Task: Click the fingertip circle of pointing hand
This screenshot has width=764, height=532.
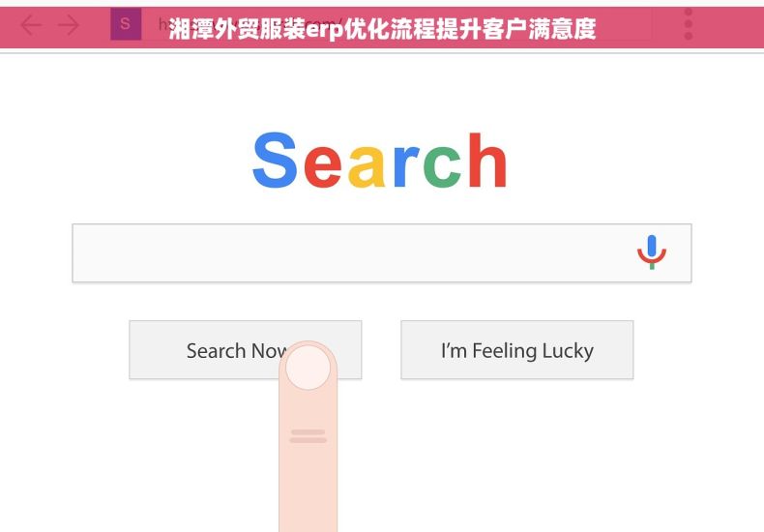Action: point(308,367)
